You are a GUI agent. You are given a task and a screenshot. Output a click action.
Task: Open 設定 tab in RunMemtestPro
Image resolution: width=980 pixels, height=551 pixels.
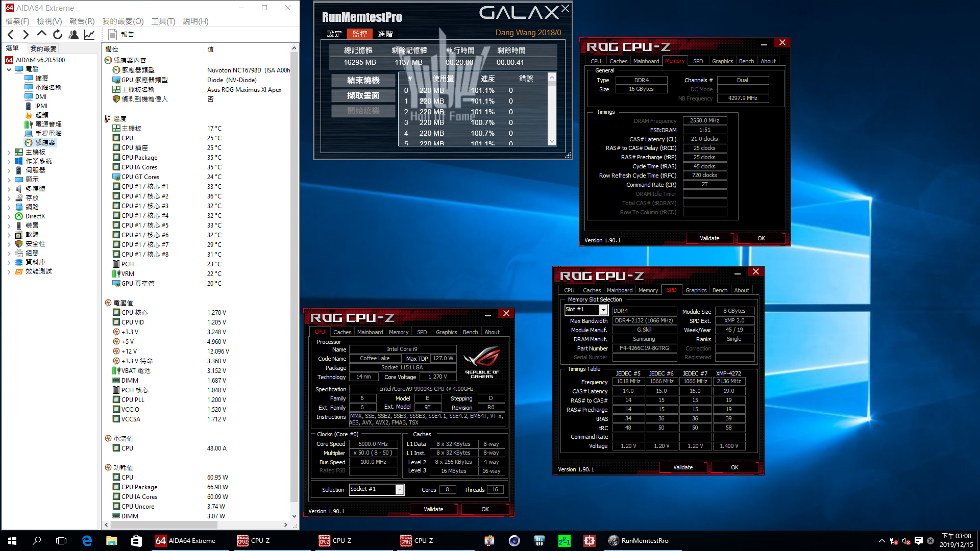tap(334, 34)
